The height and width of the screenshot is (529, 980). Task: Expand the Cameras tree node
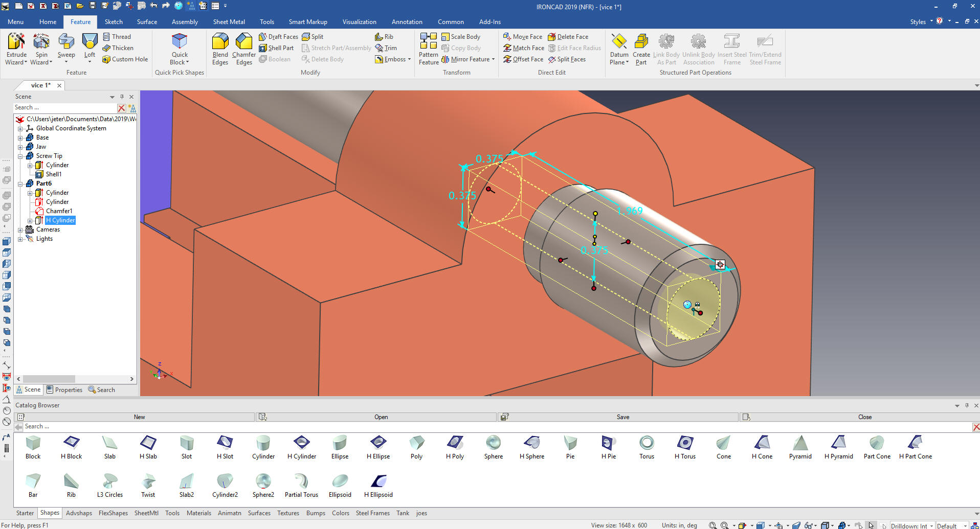tap(20, 229)
